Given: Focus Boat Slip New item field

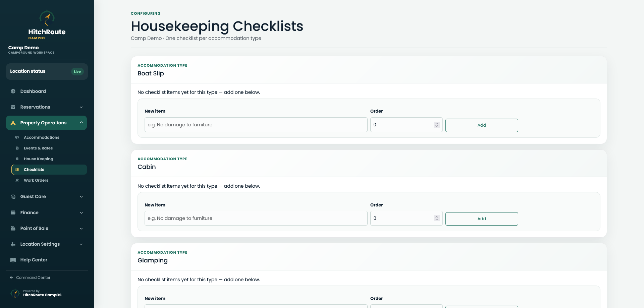Looking at the screenshot, I should [256, 125].
